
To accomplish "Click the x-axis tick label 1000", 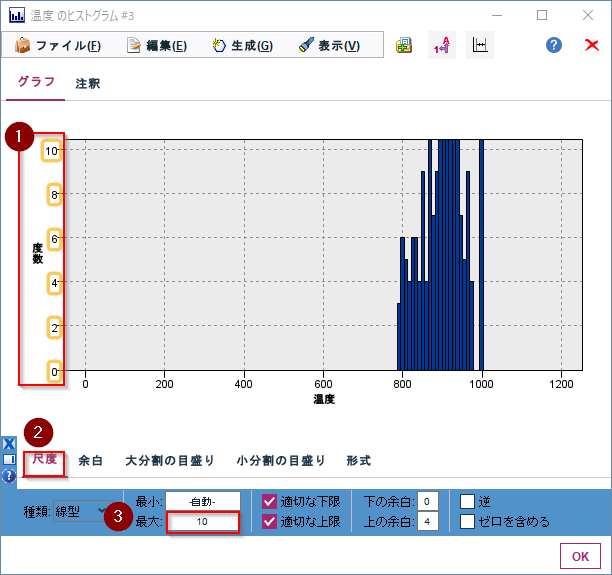I will [x=481, y=384].
